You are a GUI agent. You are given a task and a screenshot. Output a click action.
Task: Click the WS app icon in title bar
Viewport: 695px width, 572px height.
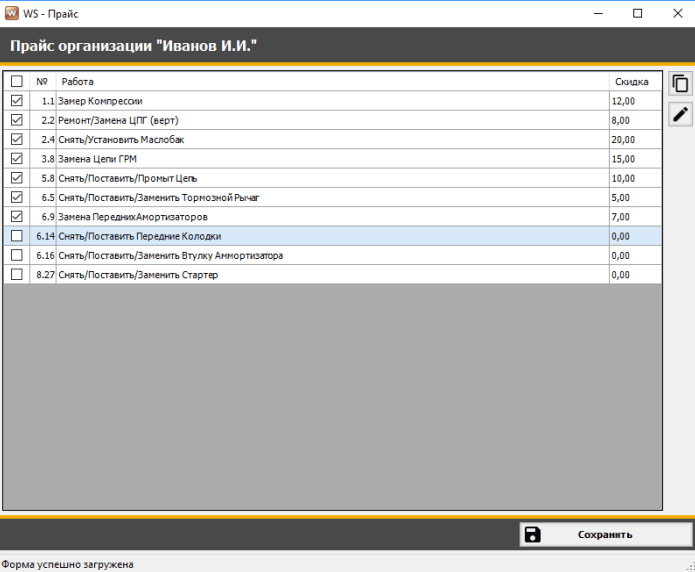[11, 13]
